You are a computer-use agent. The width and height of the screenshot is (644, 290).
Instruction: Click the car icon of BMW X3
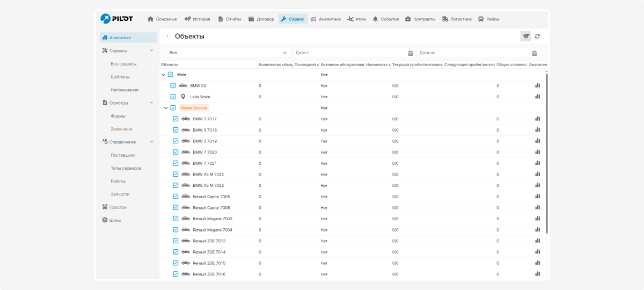pyautogui.click(x=183, y=85)
